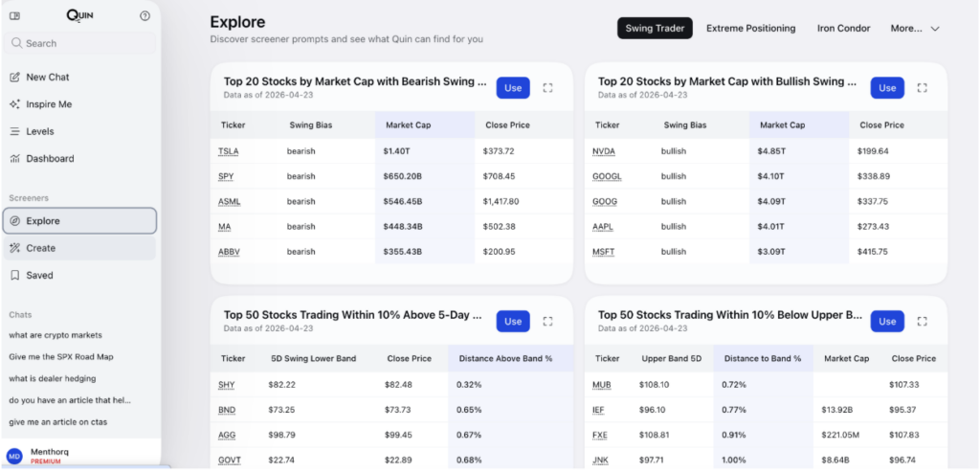
Task: Click the JNK ticker
Action: 601,460
